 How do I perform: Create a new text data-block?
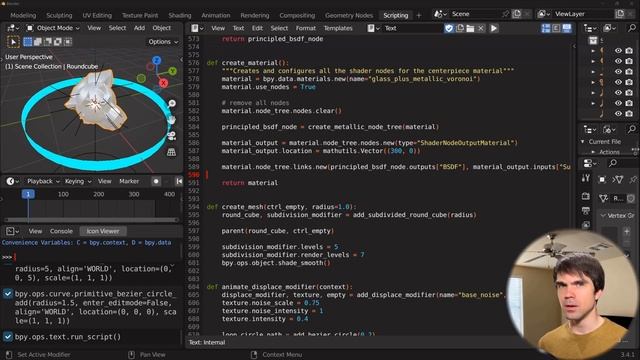tap(460, 28)
